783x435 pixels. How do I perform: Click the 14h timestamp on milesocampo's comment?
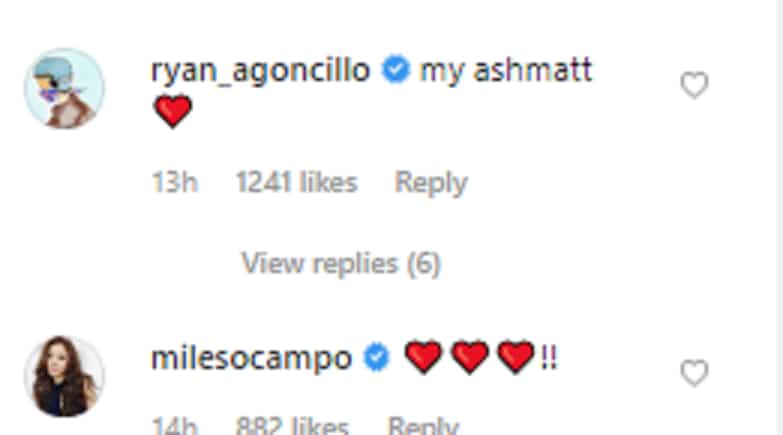click(x=175, y=425)
